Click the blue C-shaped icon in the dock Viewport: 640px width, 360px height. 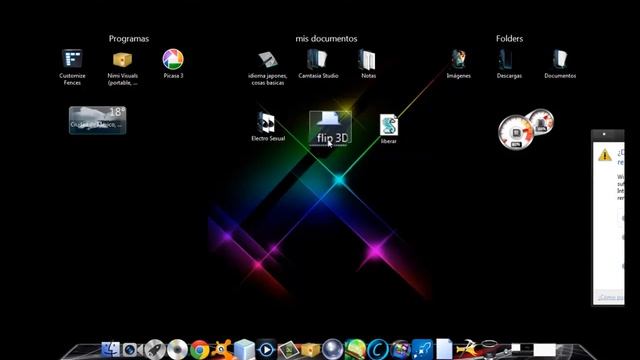click(x=378, y=350)
